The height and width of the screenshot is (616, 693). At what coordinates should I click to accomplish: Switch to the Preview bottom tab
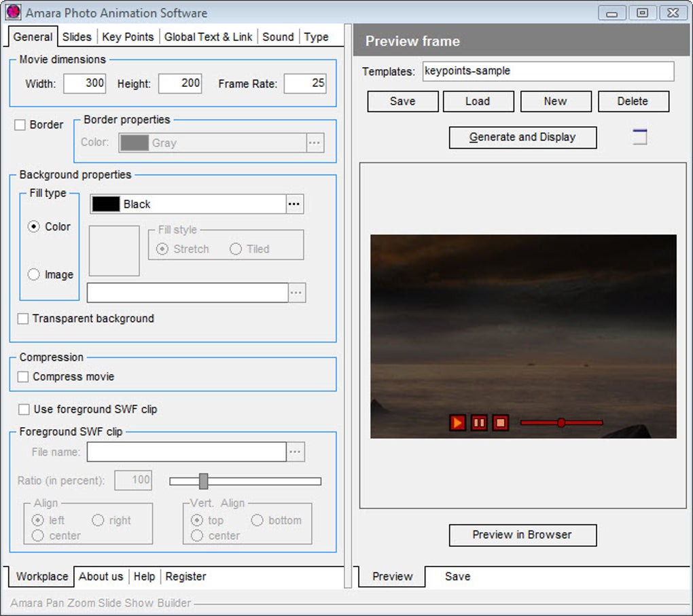pos(392,577)
